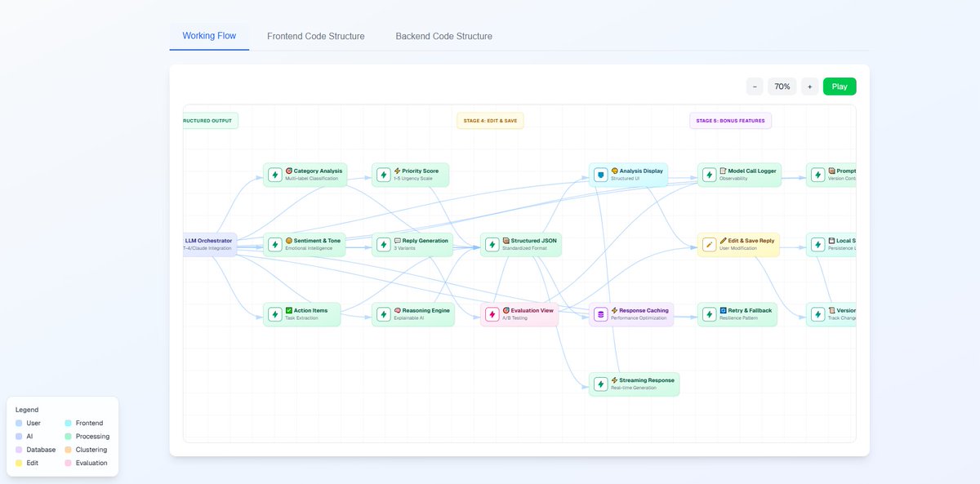Click the Prompt node icon at right edge
Viewport: 980px width, 484px height.
[817, 175]
